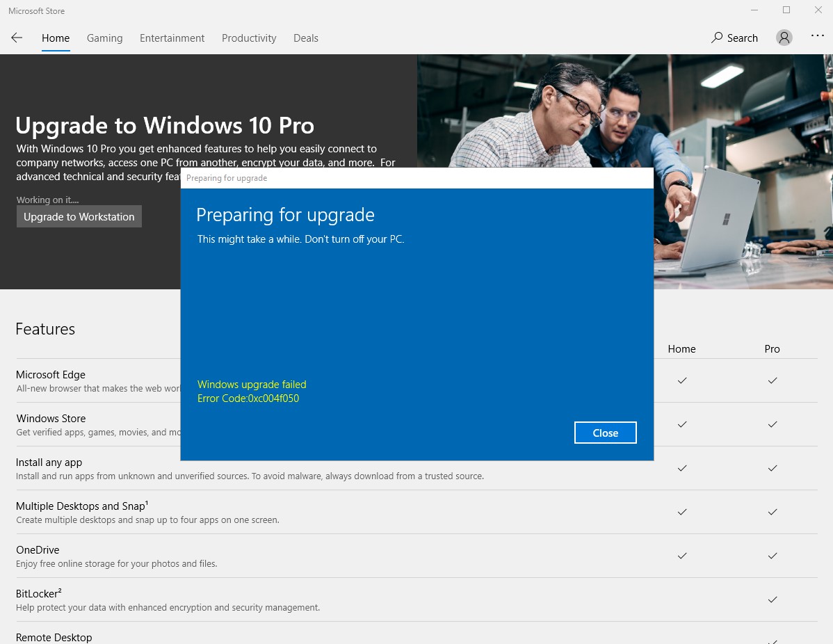Image resolution: width=833 pixels, height=644 pixels.
Task: Open the Gaming tab
Action: 105,38
